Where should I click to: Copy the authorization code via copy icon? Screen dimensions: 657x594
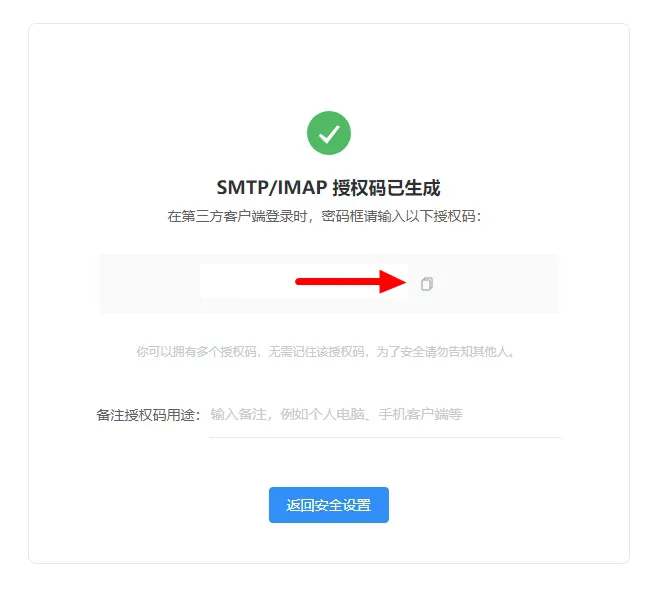point(427,284)
